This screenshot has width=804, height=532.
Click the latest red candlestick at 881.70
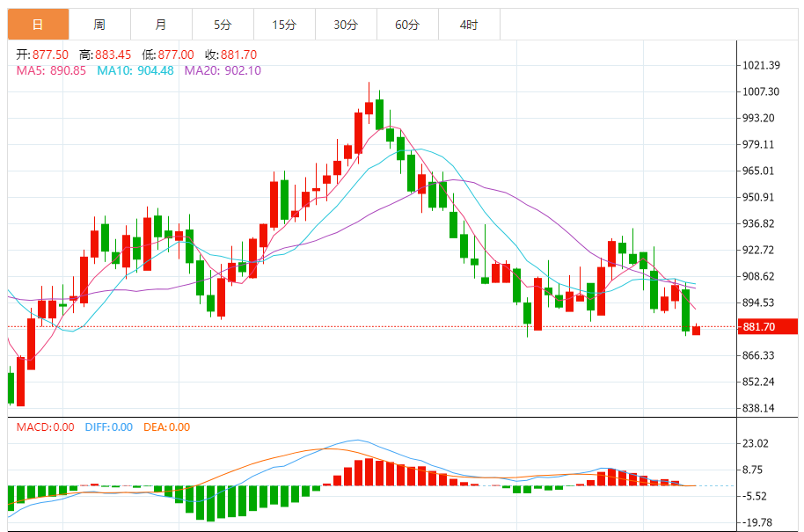[697, 331]
